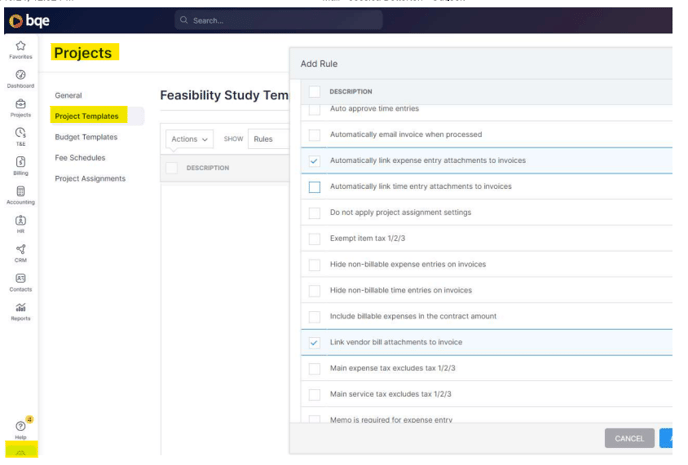
Task: Select Fee Schedules in side menu
Action: click(x=80, y=157)
